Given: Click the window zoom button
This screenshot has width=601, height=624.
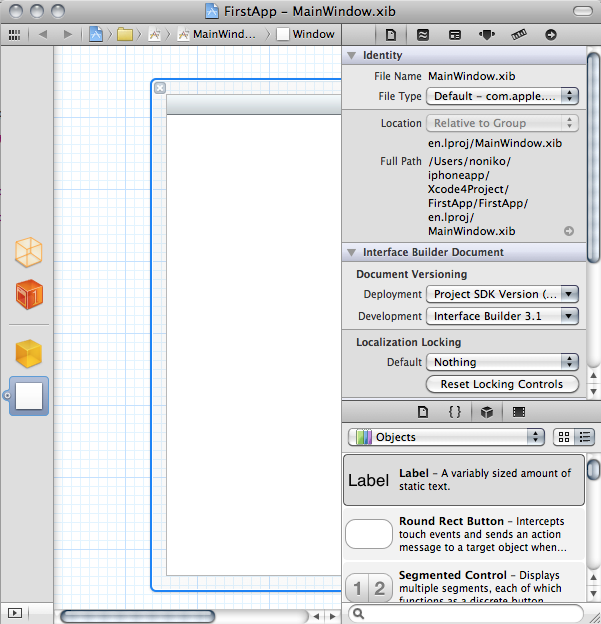Looking at the screenshot, I should (x=58, y=11).
